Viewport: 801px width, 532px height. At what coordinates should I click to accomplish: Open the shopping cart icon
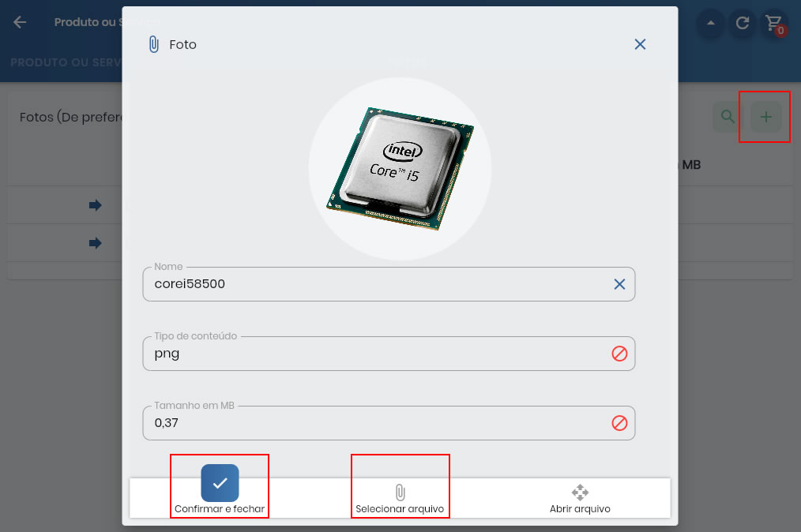[x=774, y=23]
